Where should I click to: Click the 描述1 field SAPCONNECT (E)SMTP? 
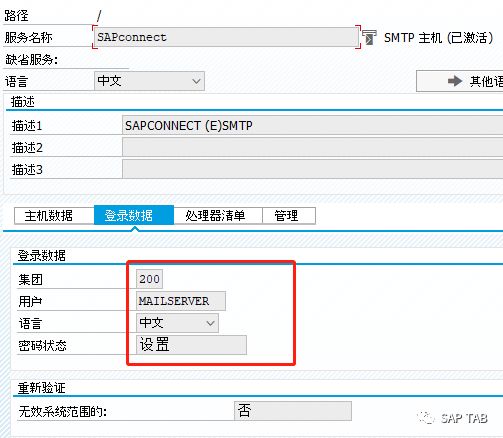click(313, 125)
